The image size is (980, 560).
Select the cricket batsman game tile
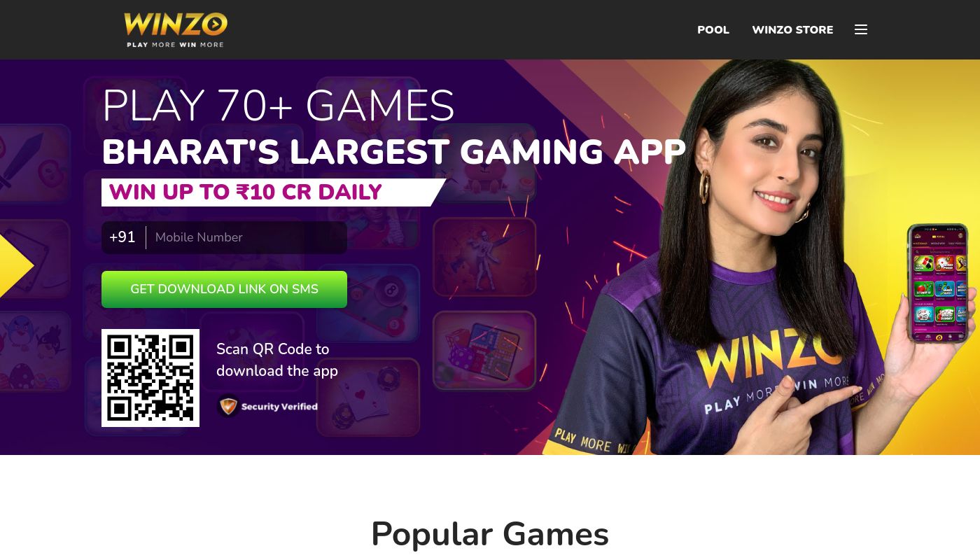pyautogui.click(x=484, y=257)
